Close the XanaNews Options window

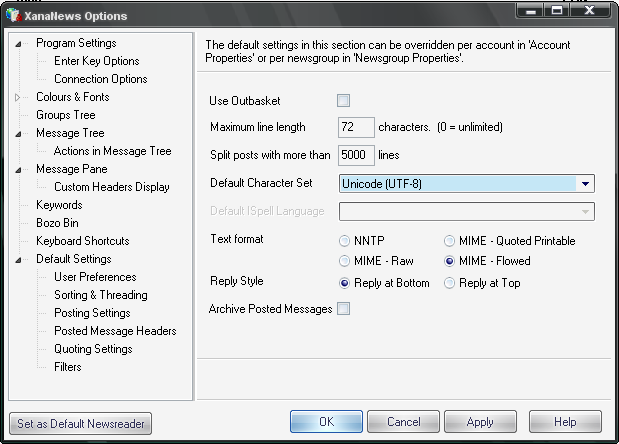coord(589,10)
